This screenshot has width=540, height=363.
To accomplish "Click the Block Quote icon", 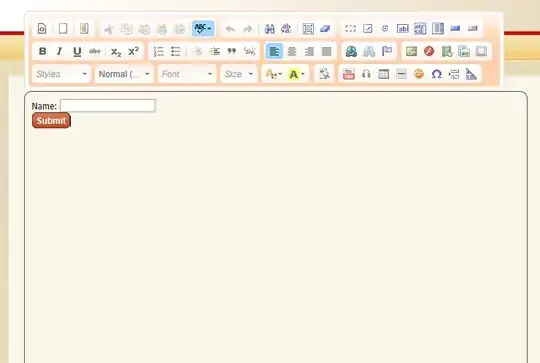I will (x=232, y=52).
